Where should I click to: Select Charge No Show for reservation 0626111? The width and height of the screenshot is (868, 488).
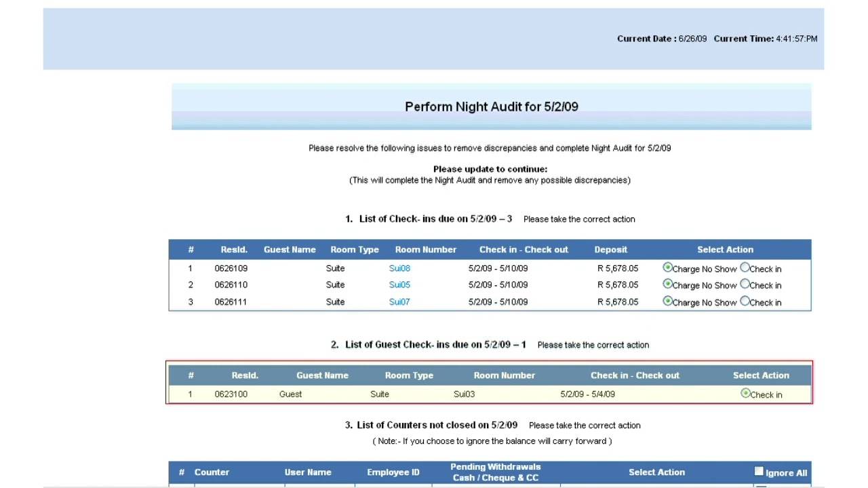[667, 301]
